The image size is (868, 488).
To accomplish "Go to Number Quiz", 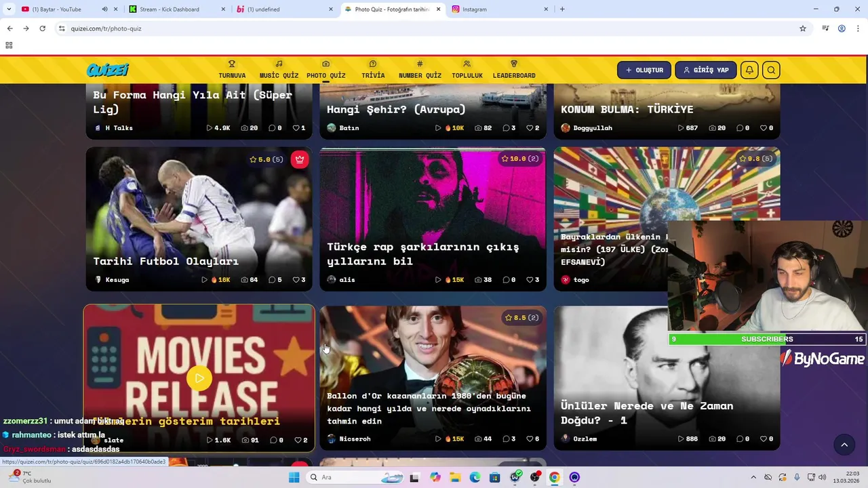I will (x=420, y=70).
